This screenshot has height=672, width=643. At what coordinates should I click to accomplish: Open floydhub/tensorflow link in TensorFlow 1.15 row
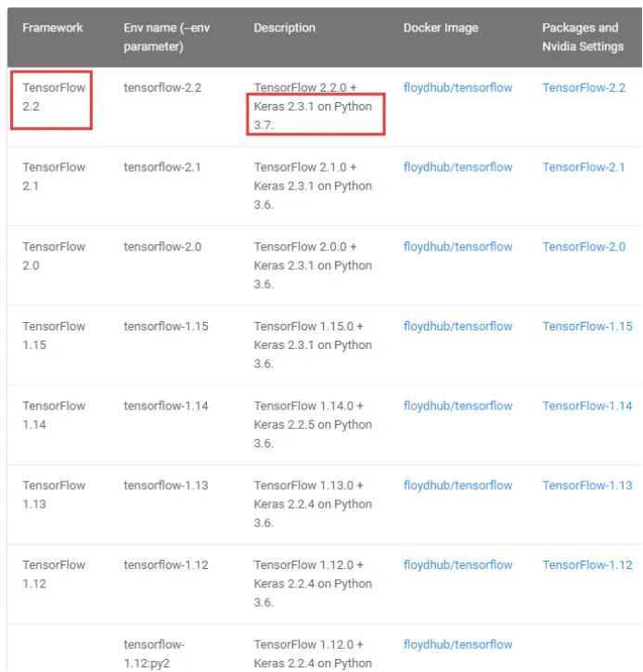tap(457, 327)
